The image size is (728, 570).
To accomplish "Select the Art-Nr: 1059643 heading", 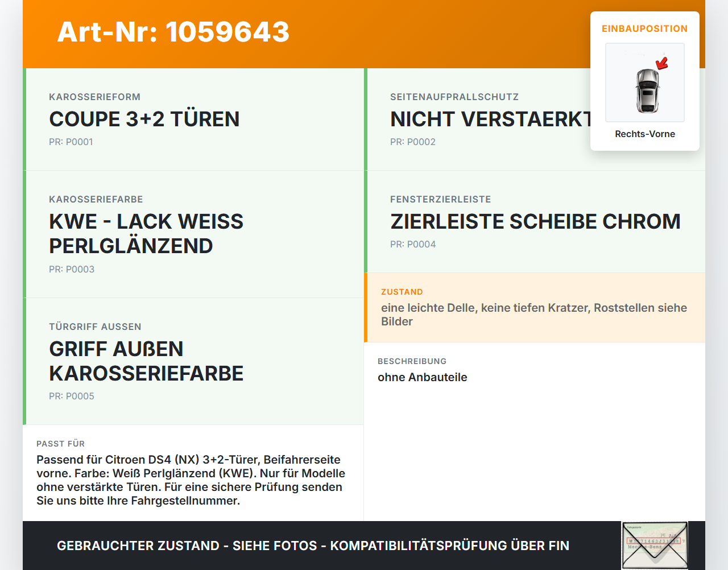I will [173, 32].
